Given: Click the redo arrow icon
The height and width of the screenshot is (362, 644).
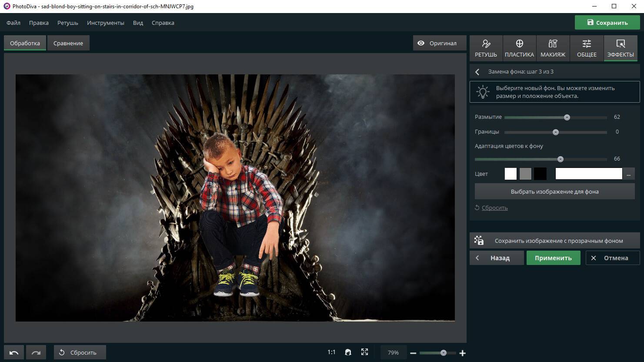Looking at the screenshot, I should (x=36, y=352).
